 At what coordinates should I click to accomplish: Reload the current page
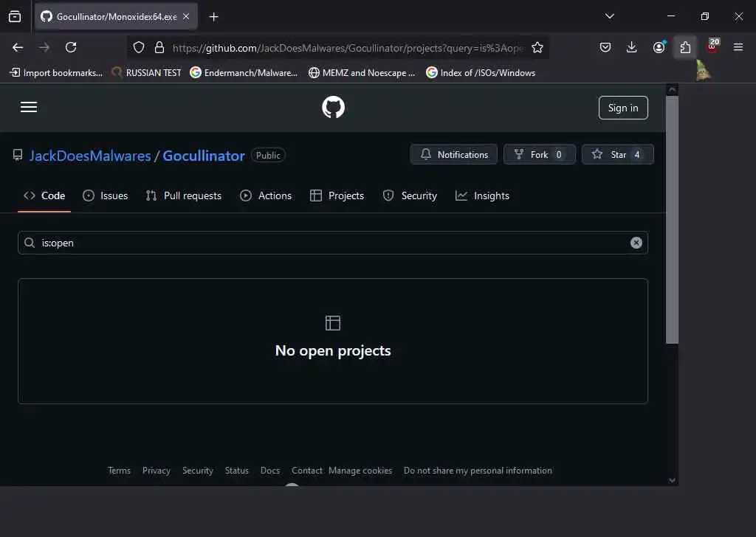(x=71, y=47)
